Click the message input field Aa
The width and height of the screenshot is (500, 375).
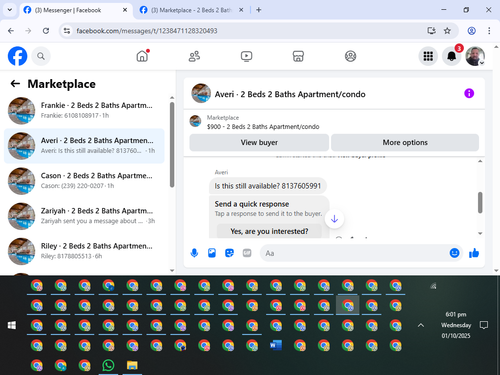click(354, 253)
